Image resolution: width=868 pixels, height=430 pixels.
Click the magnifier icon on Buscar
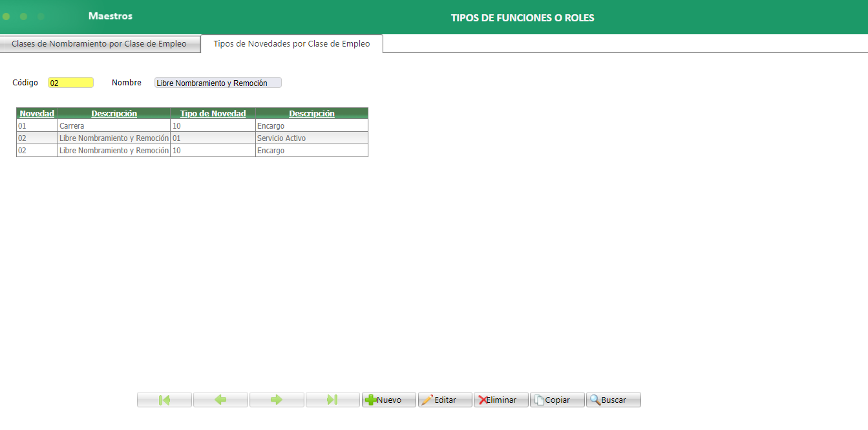click(x=595, y=399)
